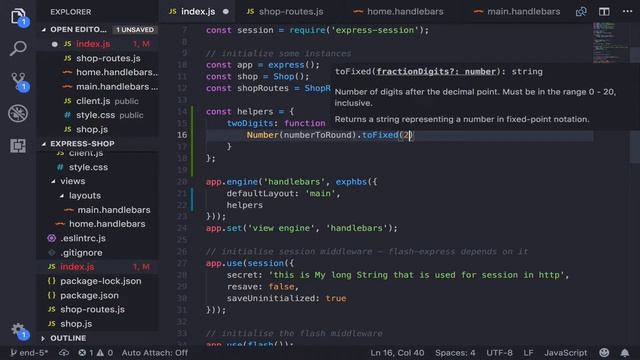Click the code minimap preview
The image size is (640, 360).
[610, 42]
